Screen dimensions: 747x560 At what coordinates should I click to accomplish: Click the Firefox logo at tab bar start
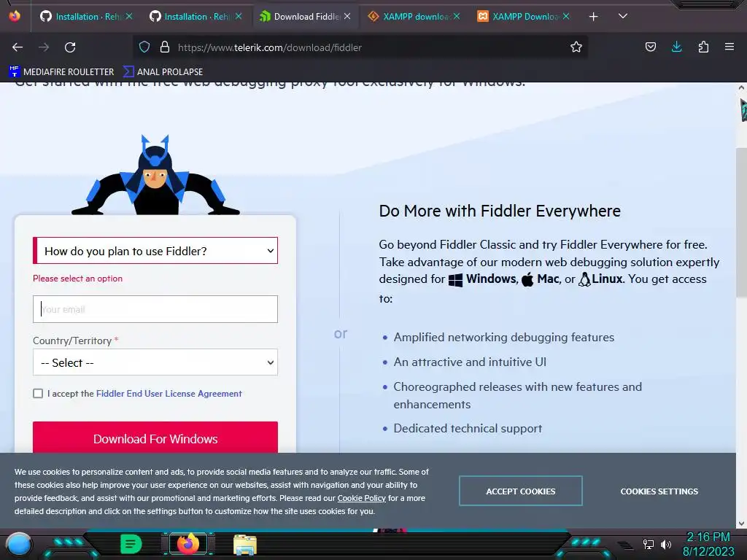(15, 16)
